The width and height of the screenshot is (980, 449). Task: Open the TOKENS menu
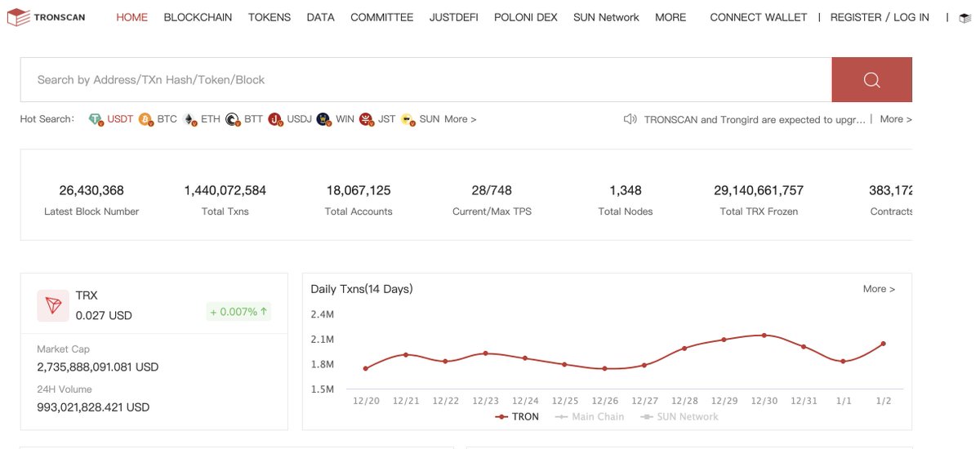pyautogui.click(x=269, y=17)
